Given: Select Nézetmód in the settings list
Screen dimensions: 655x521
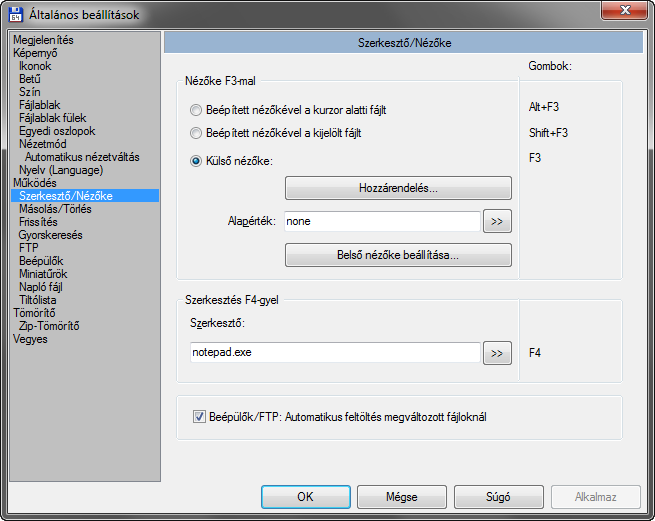Looking at the screenshot, I should (x=43, y=144).
